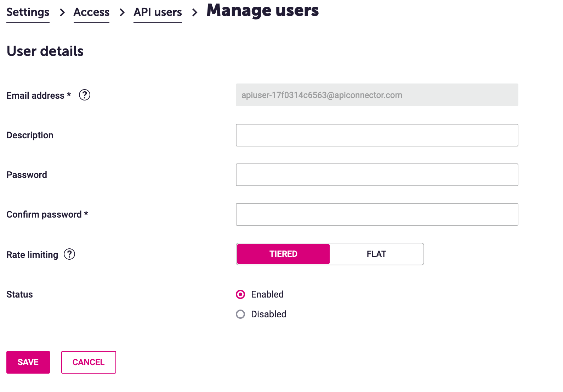Switch rate limiting to FLAT
563x392 pixels.
pos(376,254)
